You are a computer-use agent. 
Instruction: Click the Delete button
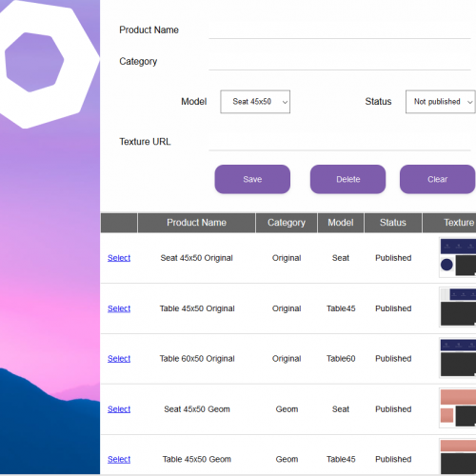point(347,179)
